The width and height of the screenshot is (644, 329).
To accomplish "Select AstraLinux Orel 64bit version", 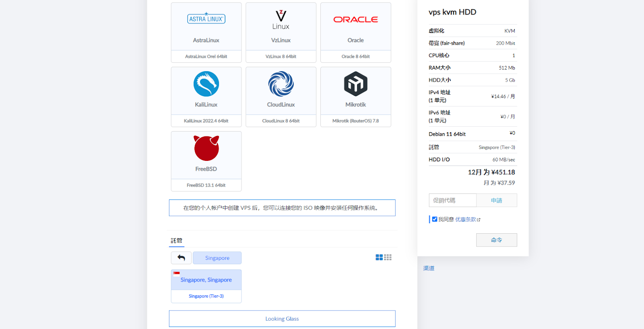I will click(x=206, y=56).
